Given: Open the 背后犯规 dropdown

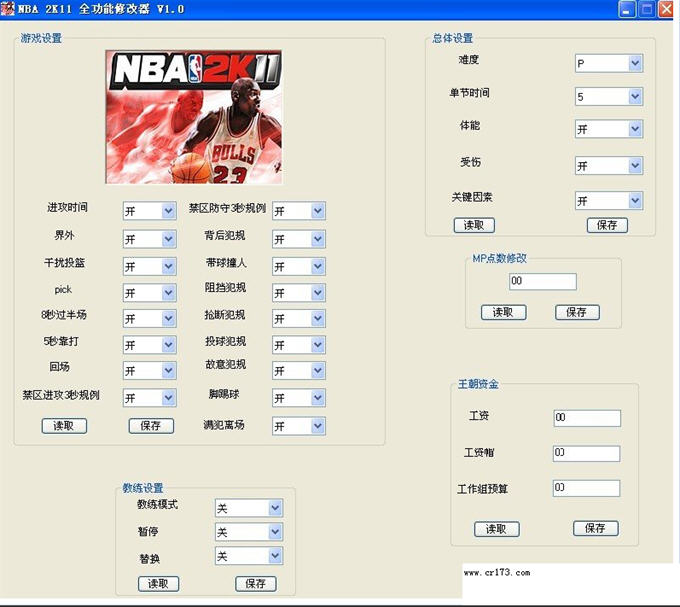Looking at the screenshot, I should point(299,239).
